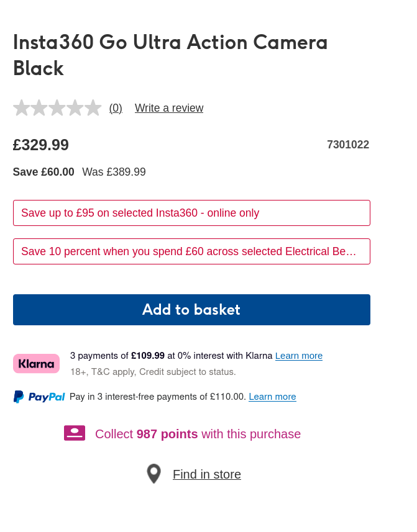Click Learn more next to PayPal payments
417x532 pixels.
272,396
